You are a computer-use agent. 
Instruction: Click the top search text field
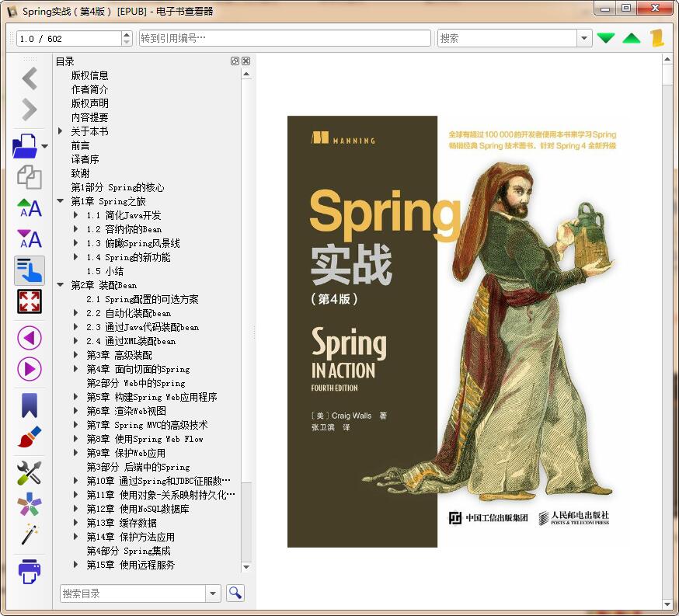[x=507, y=38]
